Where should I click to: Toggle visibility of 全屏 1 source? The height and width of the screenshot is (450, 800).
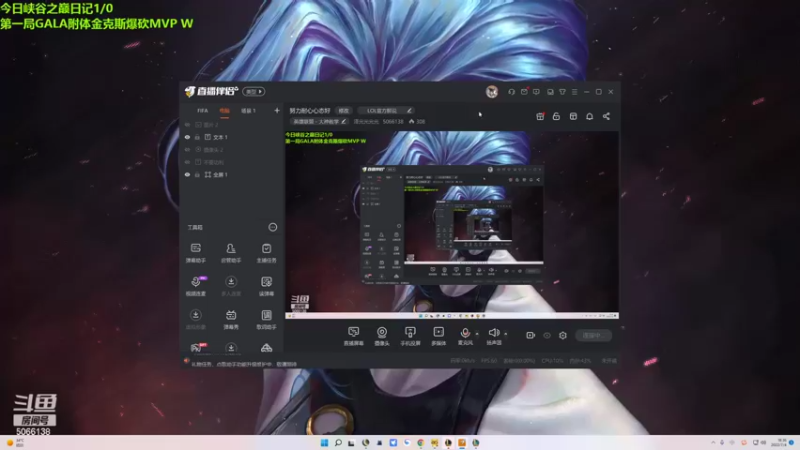click(187, 174)
